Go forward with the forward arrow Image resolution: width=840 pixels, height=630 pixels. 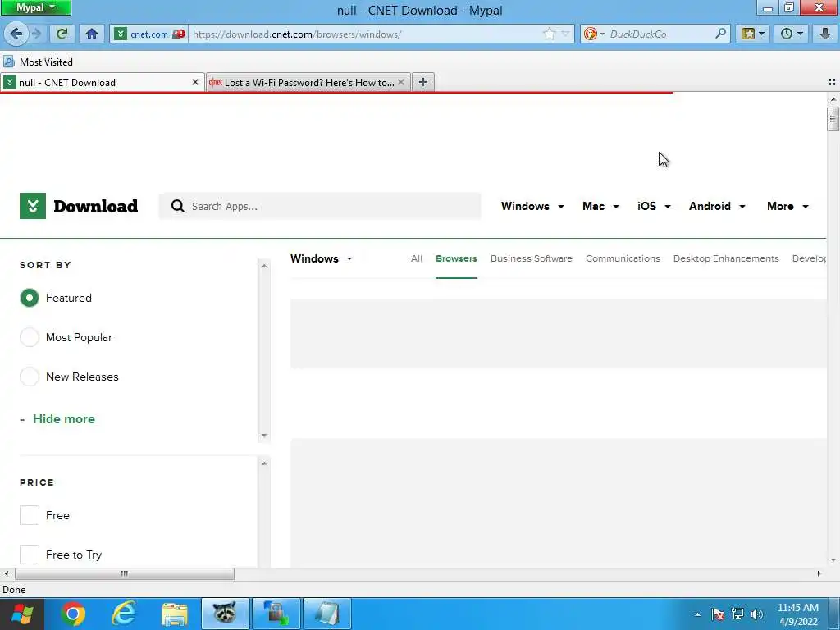[x=36, y=34]
